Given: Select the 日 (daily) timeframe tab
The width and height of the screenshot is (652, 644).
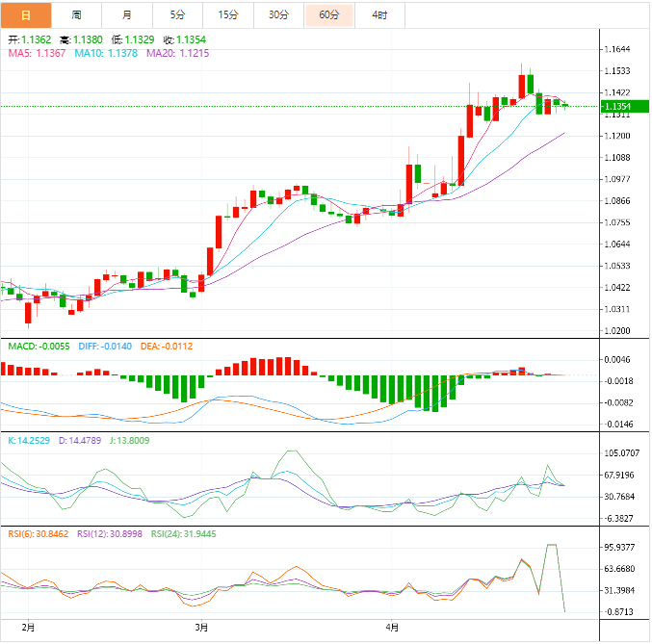Looking at the screenshot, I should coord(25,14).
